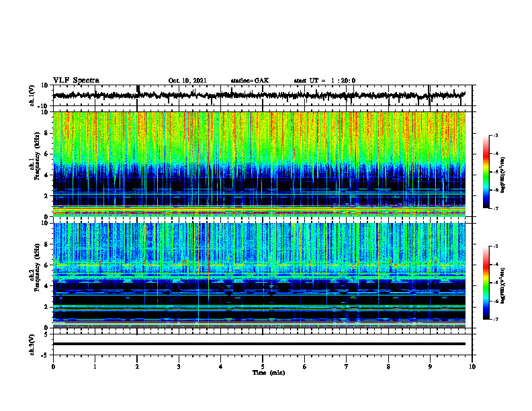Click time axis tick label "2"
Screen dimensions: 532x411
point(137,367)
